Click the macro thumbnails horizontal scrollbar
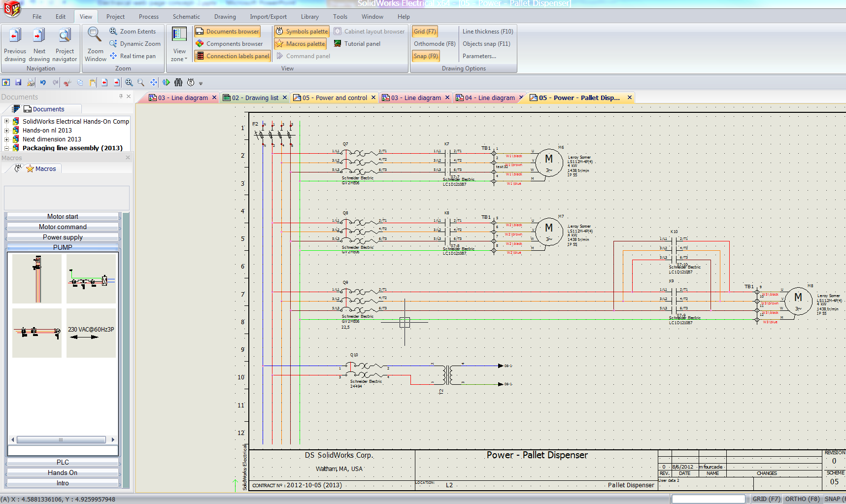 coord(63,439)
